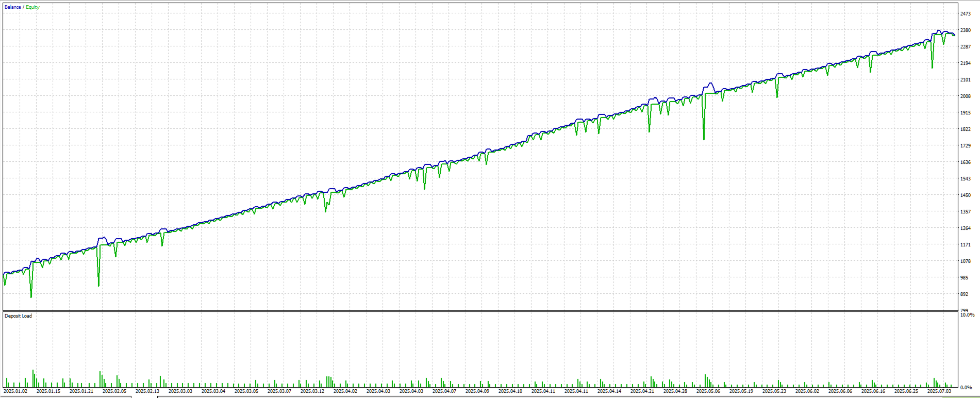Click the 2101 axis value

pos(966,80)
